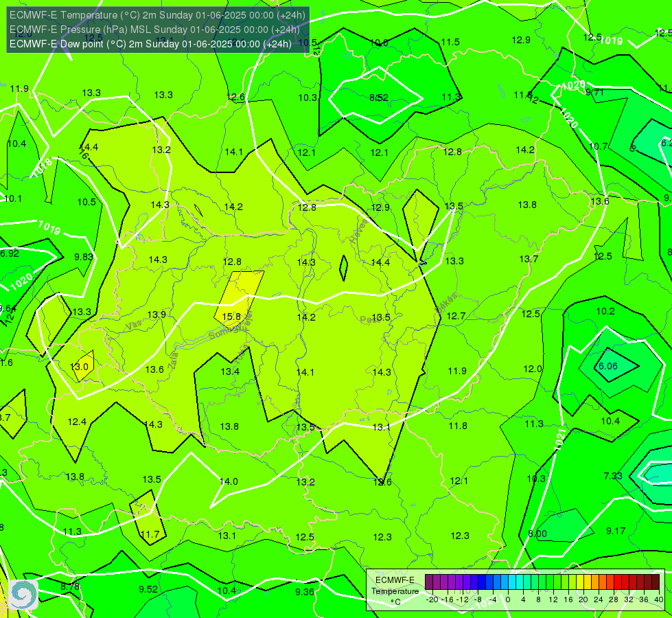Select the ECMWF-E Pressure MSL layer label
This screenshot has width=672, height=618.
pyautogui.click(x=154, y=30)
